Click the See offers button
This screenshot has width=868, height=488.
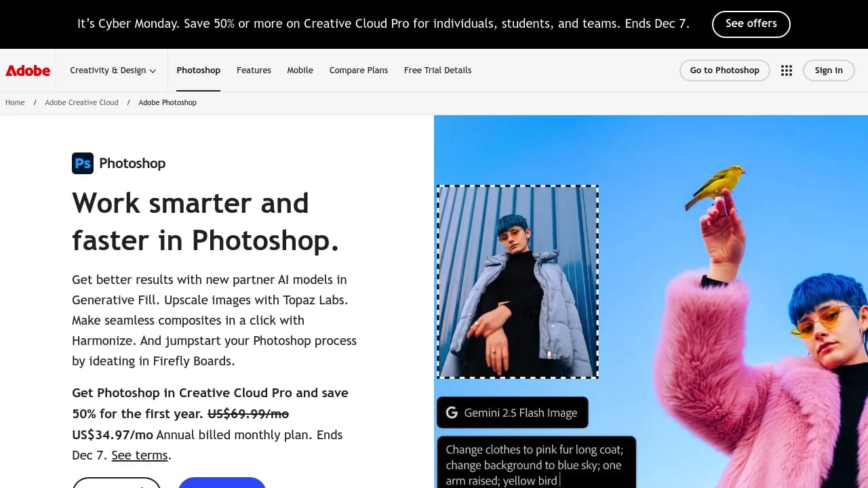(x=751, y=23)
